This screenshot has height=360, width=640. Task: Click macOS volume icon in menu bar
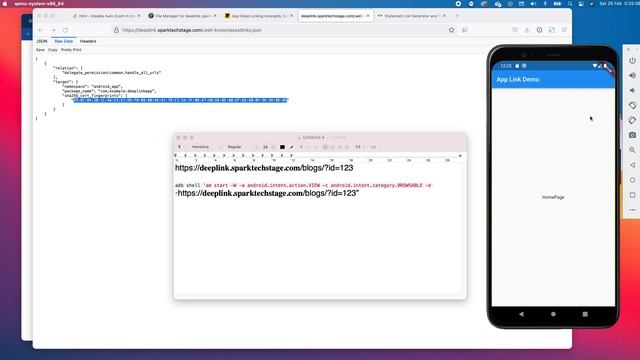coord(533,4)
